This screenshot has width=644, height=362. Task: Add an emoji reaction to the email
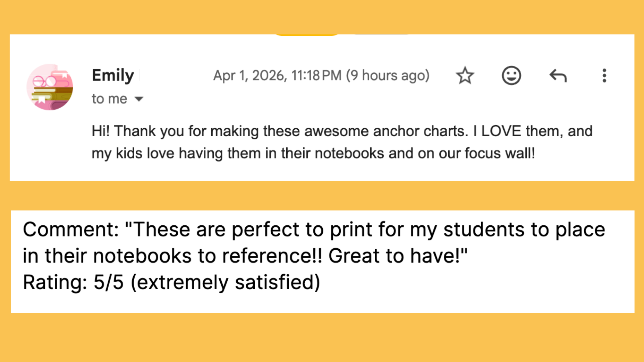(x=511, y=76)
